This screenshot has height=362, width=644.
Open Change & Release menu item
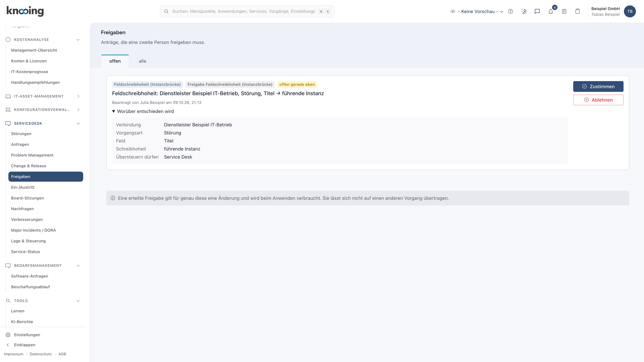[29, 166]
